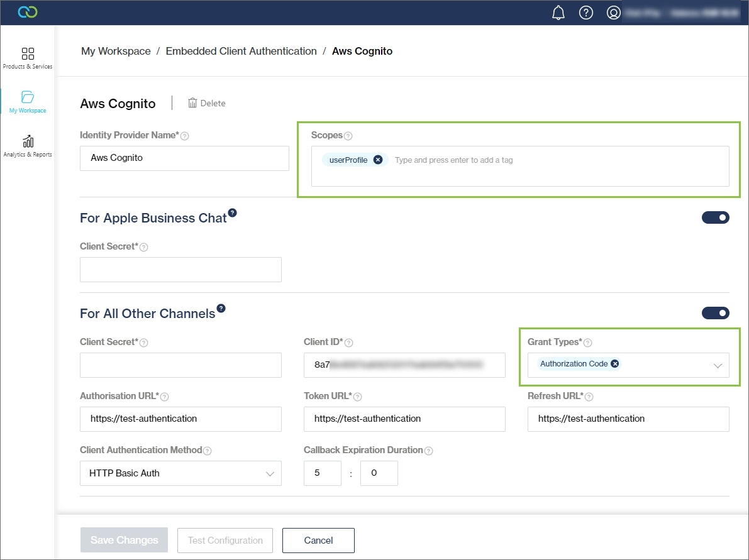Expand the Grant Types dropdown chevron
The image size is (749, 560).
(718, 366)
